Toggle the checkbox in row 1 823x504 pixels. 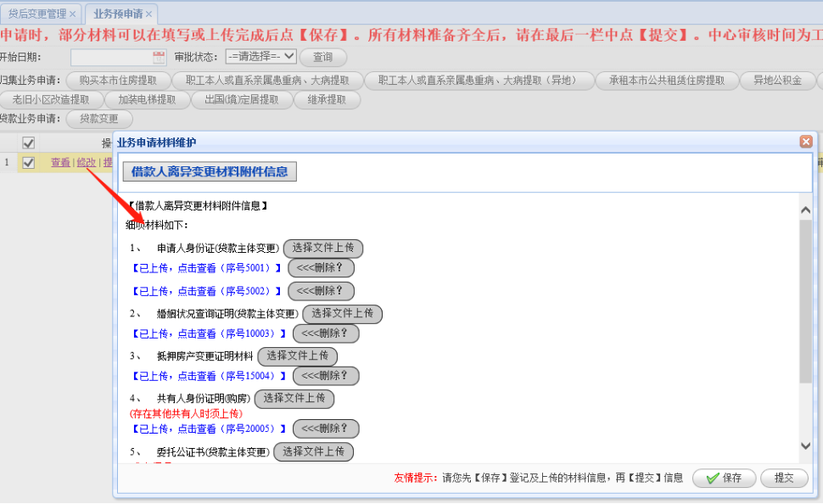pos(28,162)
